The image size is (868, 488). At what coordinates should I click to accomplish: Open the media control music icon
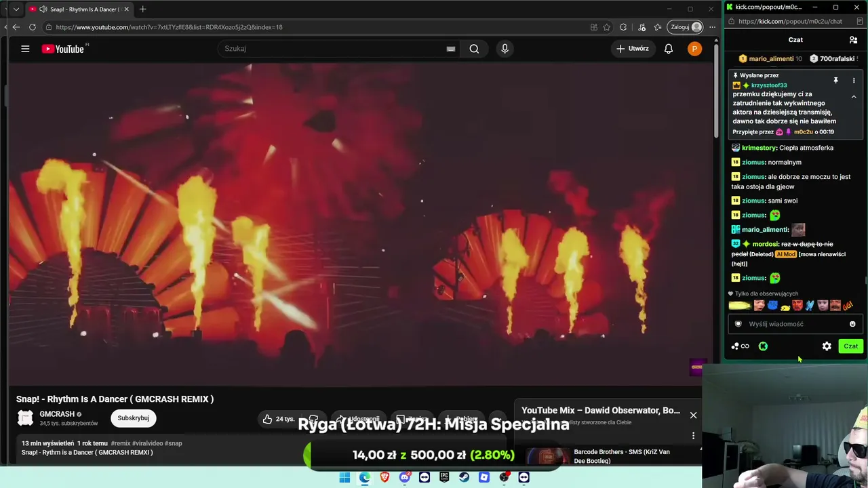(x=642, y=27)
